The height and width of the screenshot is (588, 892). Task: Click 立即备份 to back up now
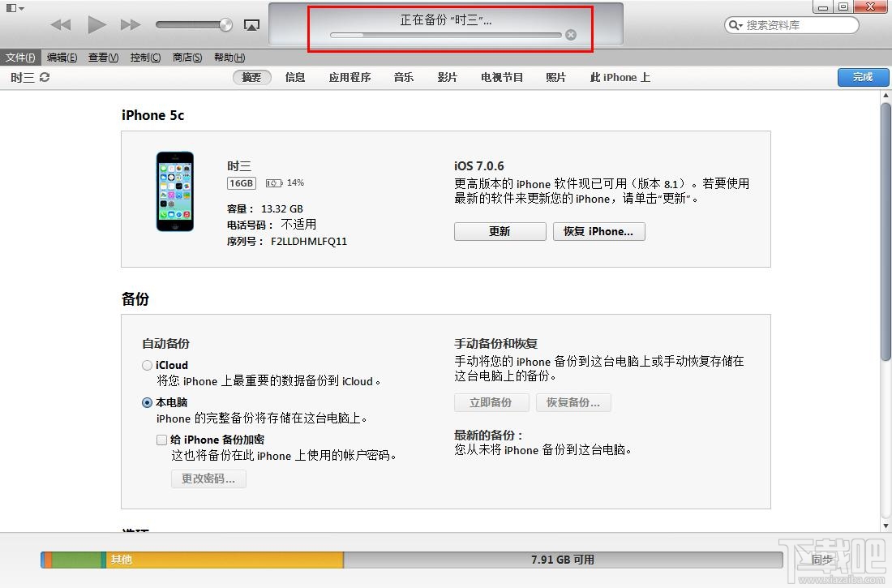click(x=491, y=402)
